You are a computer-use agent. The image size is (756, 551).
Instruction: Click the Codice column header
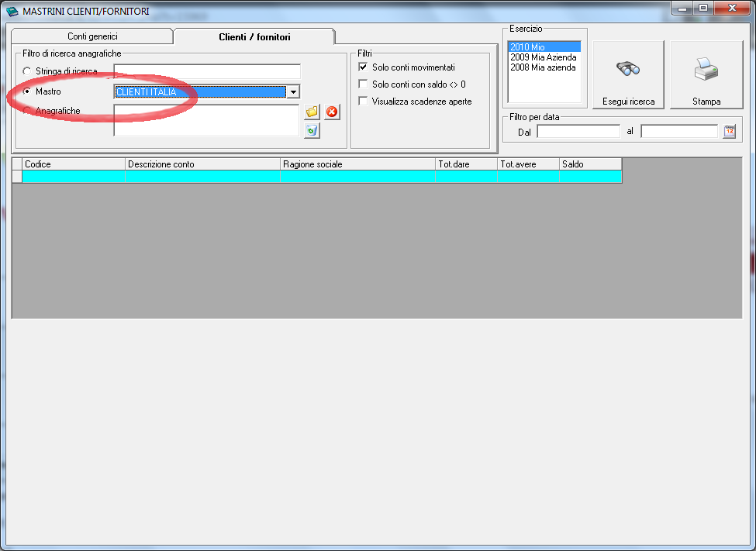pos(74,164)
